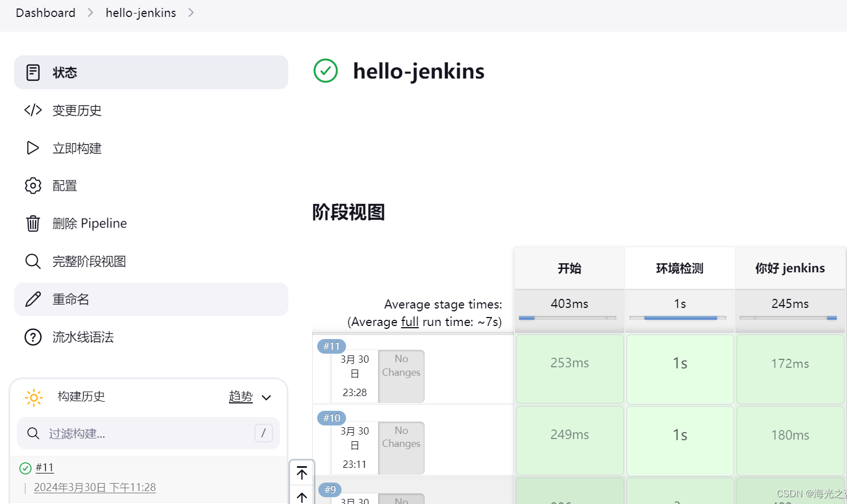Image resolution: width=847 pixels, height=504 pixels.
Task: Open the 2024年3月30日 下午11:28 timestamp link
Action: click(x=95, y=487)
